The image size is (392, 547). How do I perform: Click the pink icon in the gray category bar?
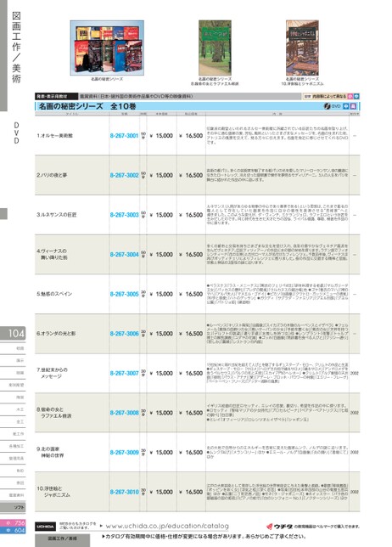350,96
